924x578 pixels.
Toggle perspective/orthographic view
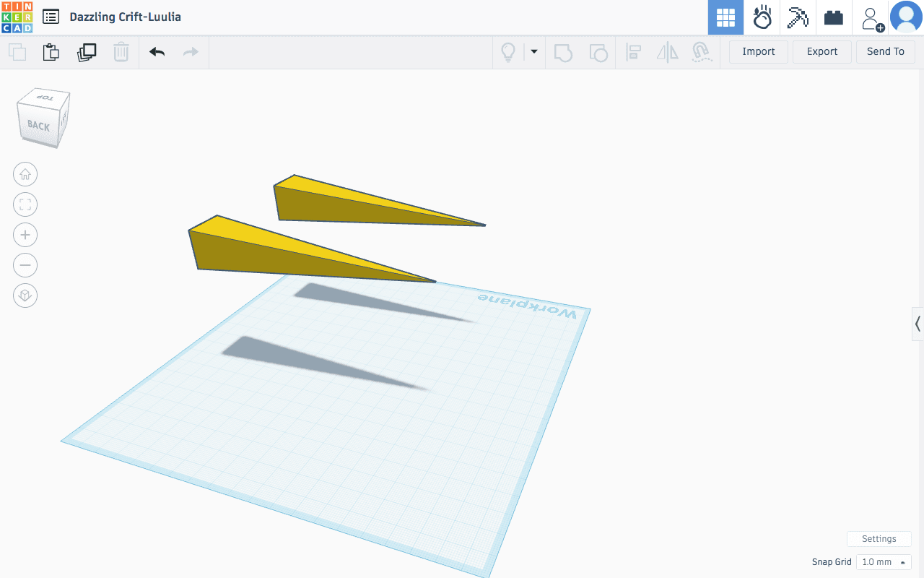(x=25, y=296)
